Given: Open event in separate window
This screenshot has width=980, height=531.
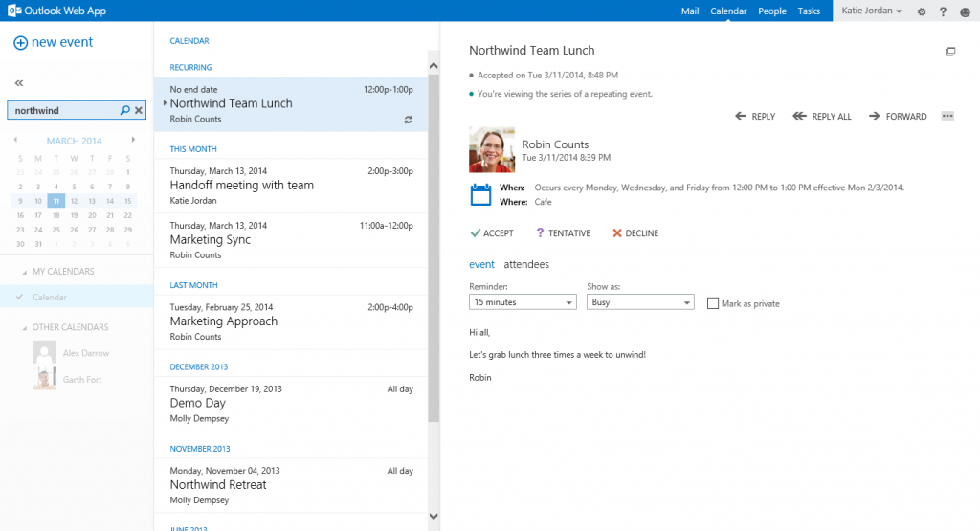Looking at the screenshot, I should [x=950, y=52].
